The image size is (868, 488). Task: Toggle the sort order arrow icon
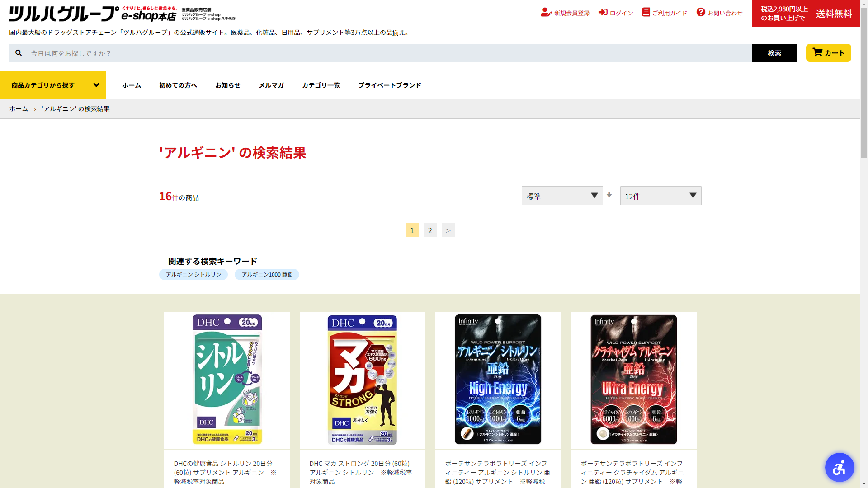[609, 195]
